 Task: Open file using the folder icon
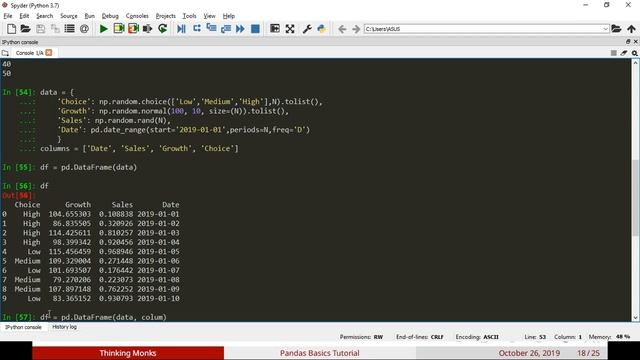coord(25,29)
